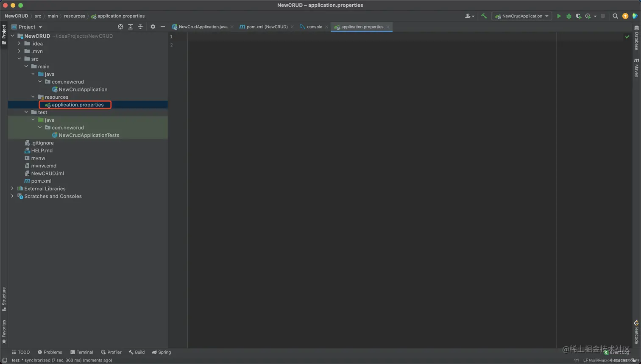The height and width of the screenshot is (364, 641).
Task: Open the leetcode side panel
Action: tap(636, 332)
